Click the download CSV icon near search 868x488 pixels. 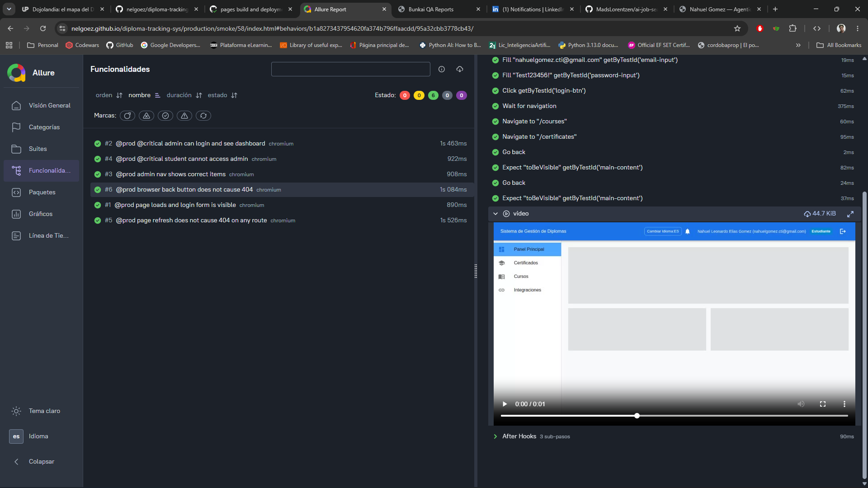point(460,69)
